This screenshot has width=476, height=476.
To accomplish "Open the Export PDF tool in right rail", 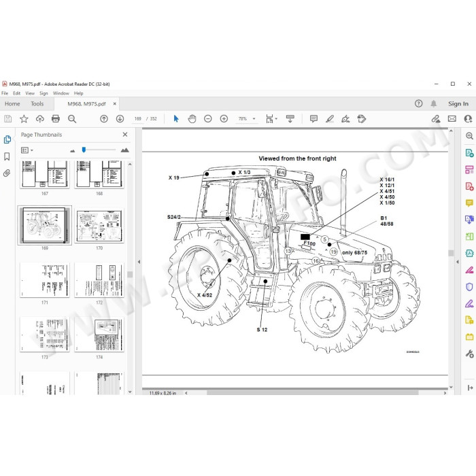I will (x=469, y=153).
